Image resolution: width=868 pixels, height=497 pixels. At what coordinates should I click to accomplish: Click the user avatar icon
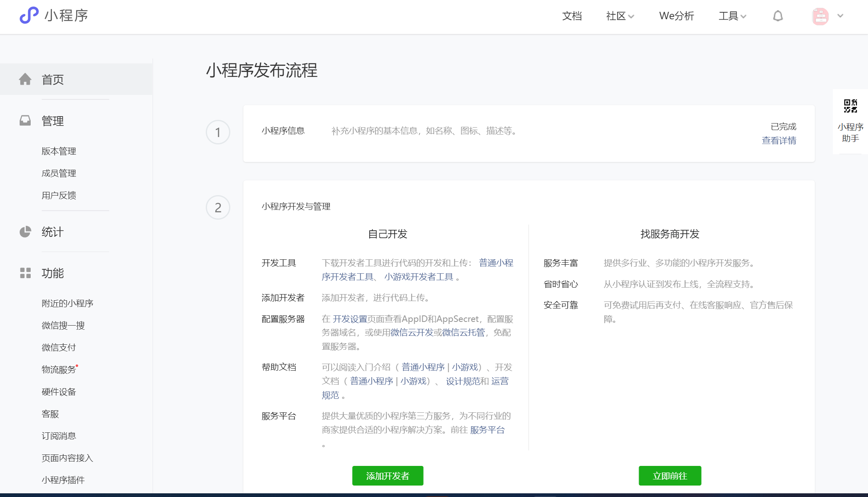pos(820,16)
